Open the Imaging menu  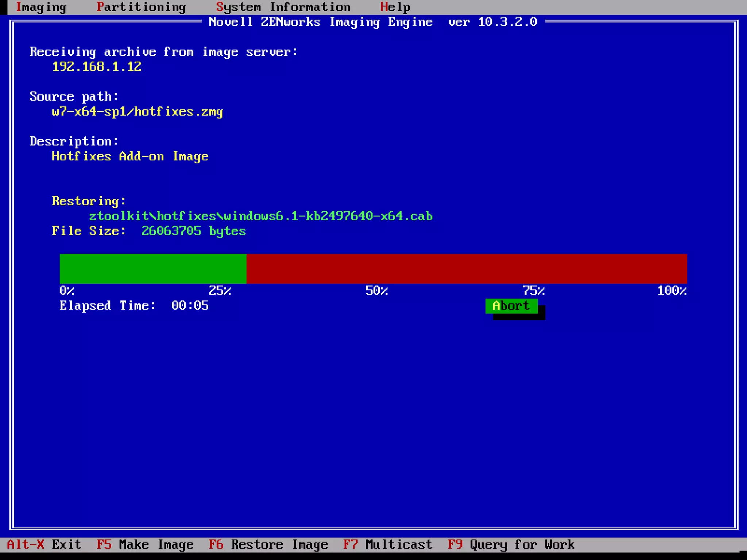41,7
